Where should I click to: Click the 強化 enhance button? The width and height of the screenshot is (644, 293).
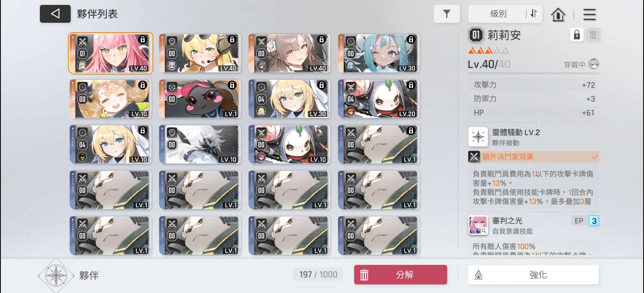tap(533, 275)
